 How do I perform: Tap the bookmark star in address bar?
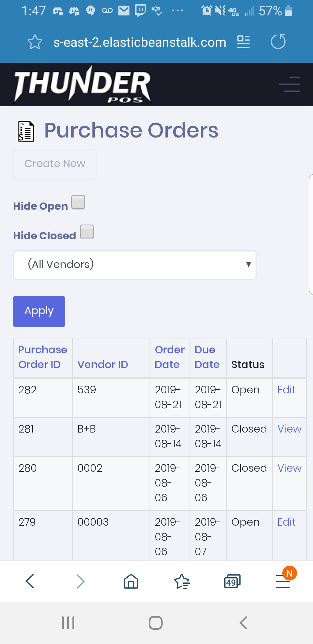pyautogui.click(x=35, y=42)
